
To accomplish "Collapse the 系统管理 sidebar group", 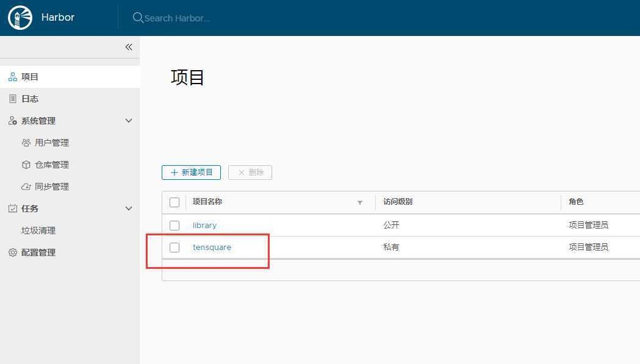I will tap(128, 120).
